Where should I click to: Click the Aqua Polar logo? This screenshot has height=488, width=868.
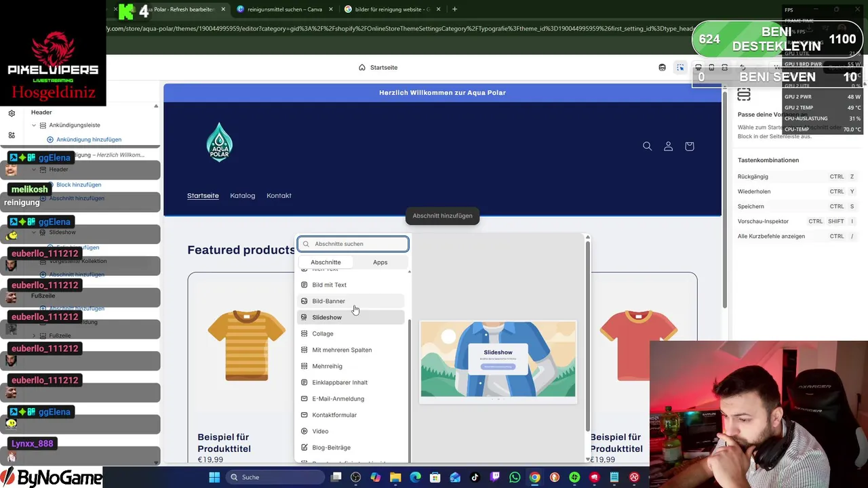click(219, 142)
